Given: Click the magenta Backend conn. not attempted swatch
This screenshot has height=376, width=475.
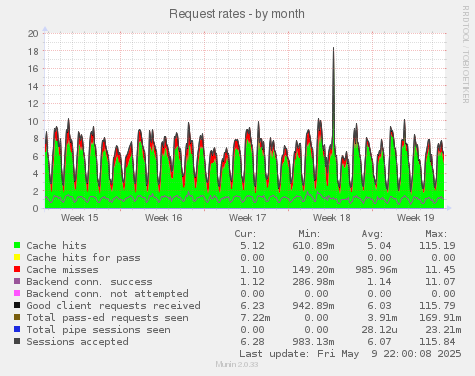Looking at the screenshot, I should coord(17,293).
